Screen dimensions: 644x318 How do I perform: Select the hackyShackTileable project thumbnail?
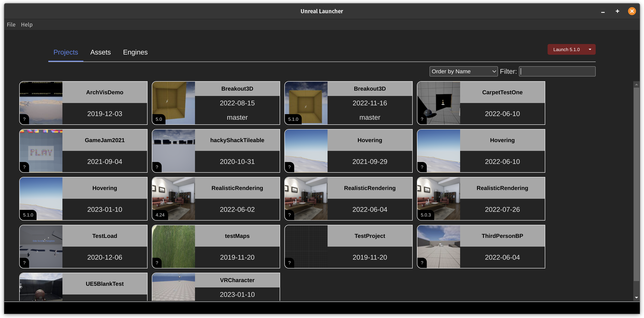pos(173,151)
